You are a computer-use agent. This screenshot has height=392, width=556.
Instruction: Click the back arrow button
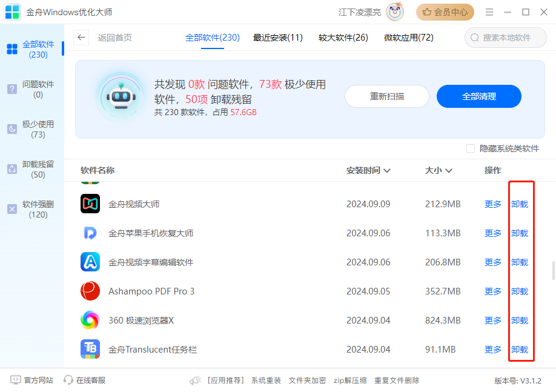[x=81, y=37]
